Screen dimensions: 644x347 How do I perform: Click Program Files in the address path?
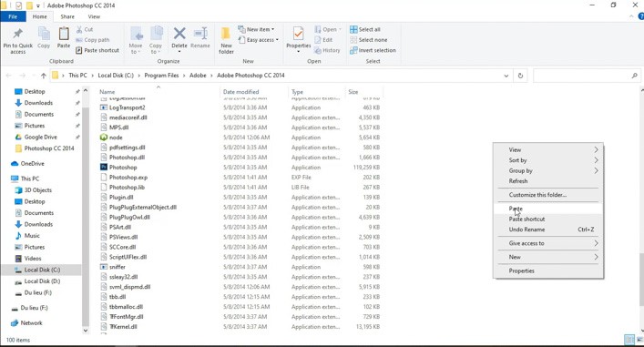[161, 76]
